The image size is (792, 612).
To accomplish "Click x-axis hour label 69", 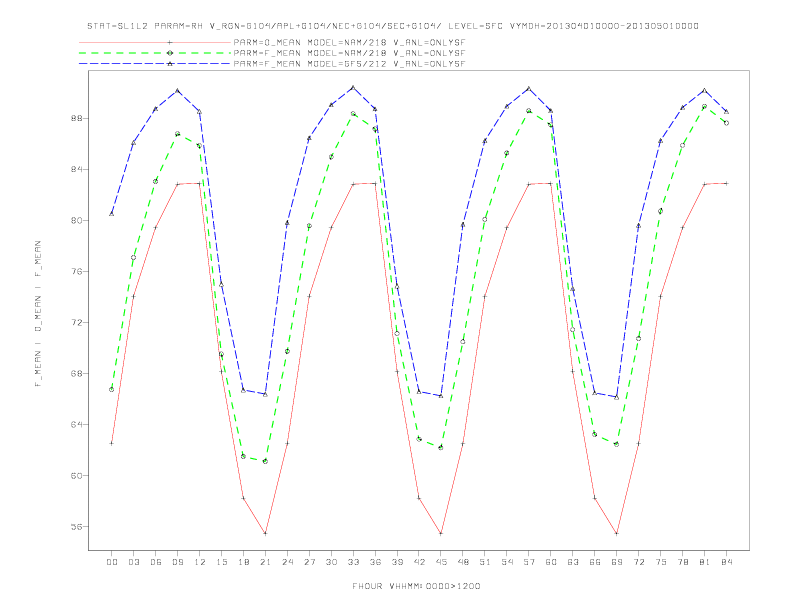I will point(617,562).
